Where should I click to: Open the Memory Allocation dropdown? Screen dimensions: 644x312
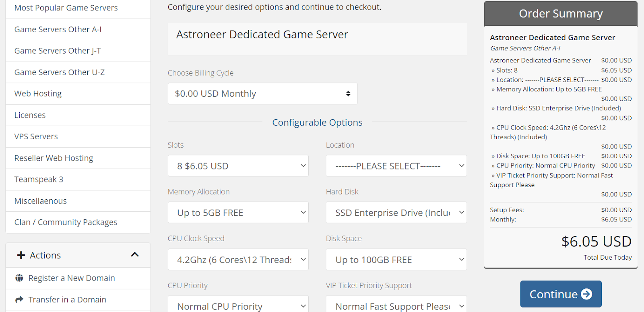238,213
